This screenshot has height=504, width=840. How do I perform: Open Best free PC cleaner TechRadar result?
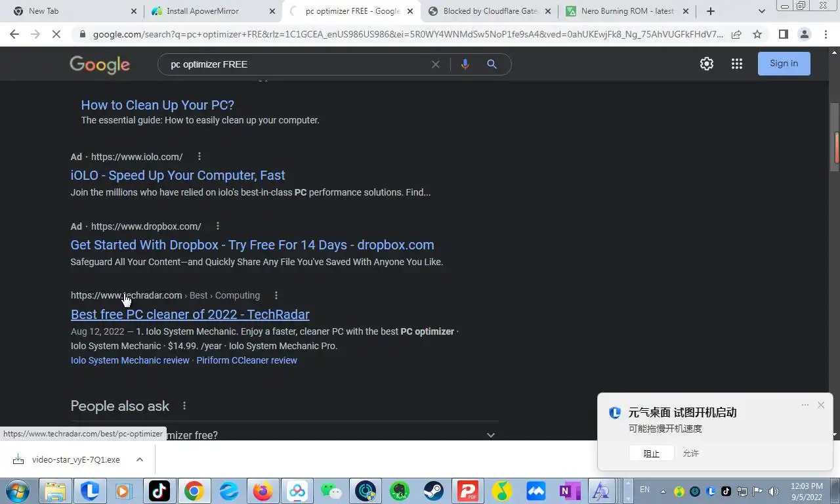[190, 314]
